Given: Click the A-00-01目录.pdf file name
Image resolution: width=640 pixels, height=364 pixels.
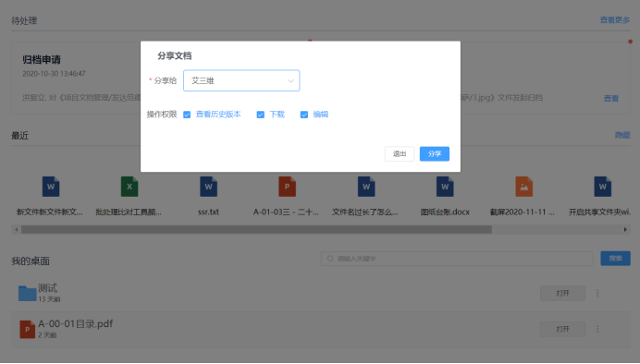Looking at the screenshot, I should [x=76, y=324].
